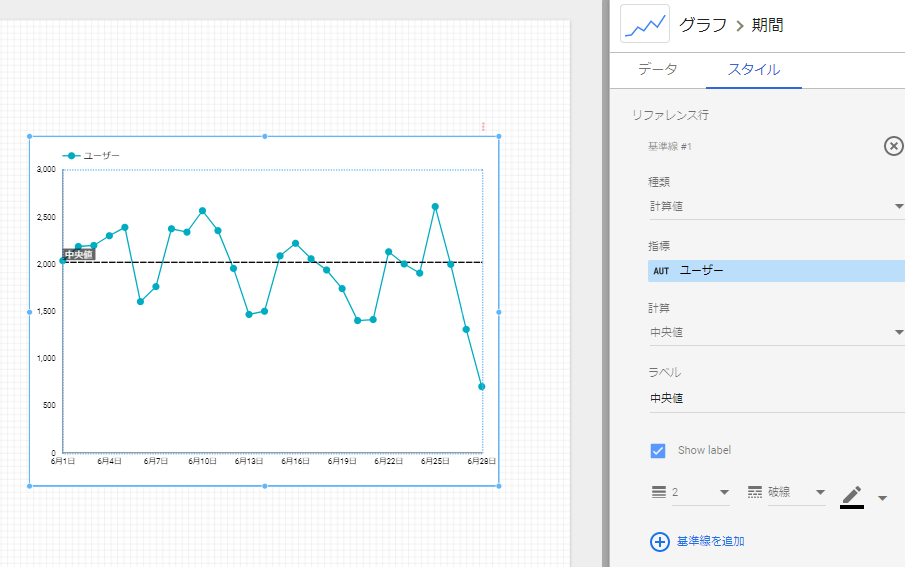Screen dimensions: 905x567
Task: Expand the line weight dropdown set to 2
Action: (x=724, y=493)
